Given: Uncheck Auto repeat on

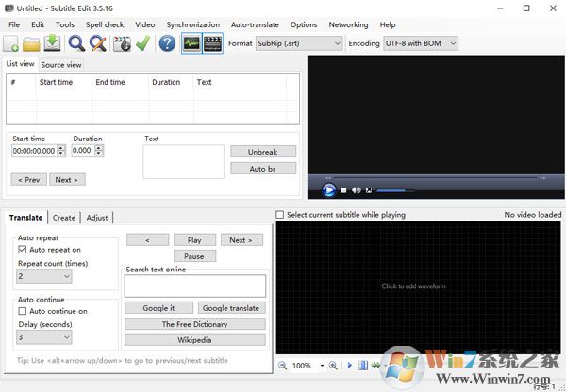Looking at the screenshot, I should coord(23,250).
